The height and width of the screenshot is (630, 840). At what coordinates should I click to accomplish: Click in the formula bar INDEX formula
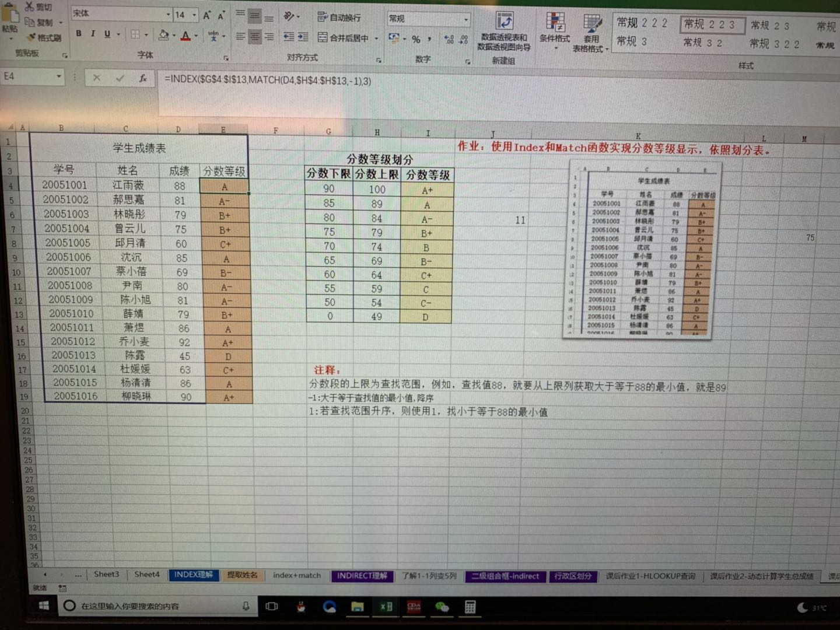click(x=268, y=80)
